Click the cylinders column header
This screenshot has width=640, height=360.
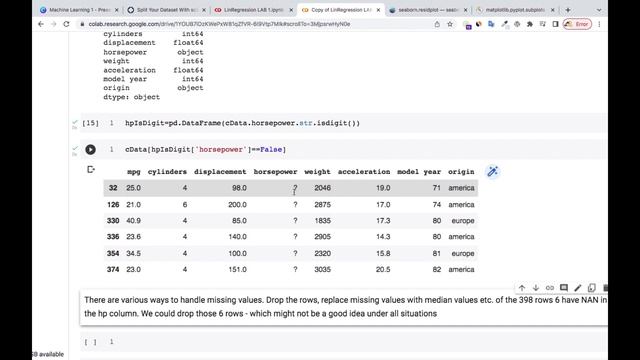tap(167, 172)
